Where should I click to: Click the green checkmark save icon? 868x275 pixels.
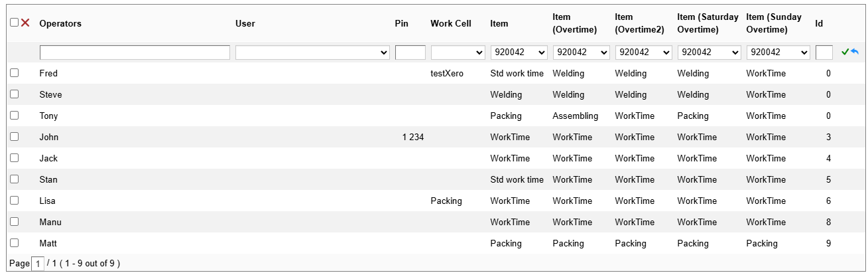[845, 52]
